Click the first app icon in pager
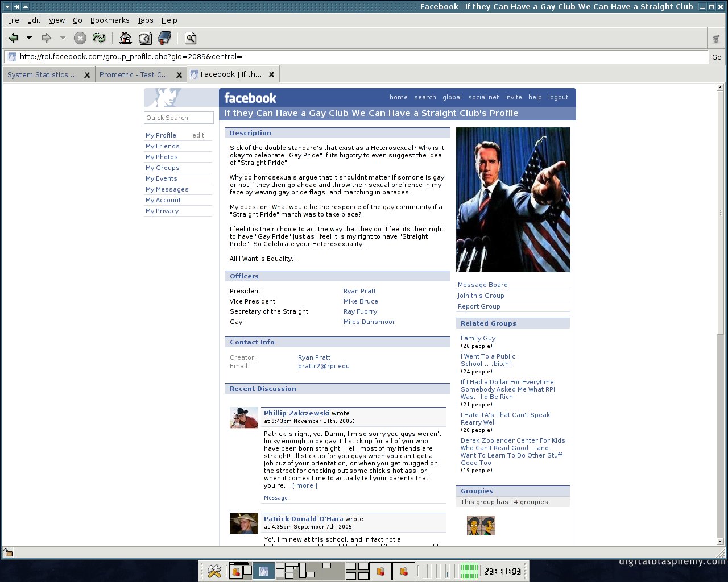This screenshot has width=728, height=582. click(x=235, y=571)
